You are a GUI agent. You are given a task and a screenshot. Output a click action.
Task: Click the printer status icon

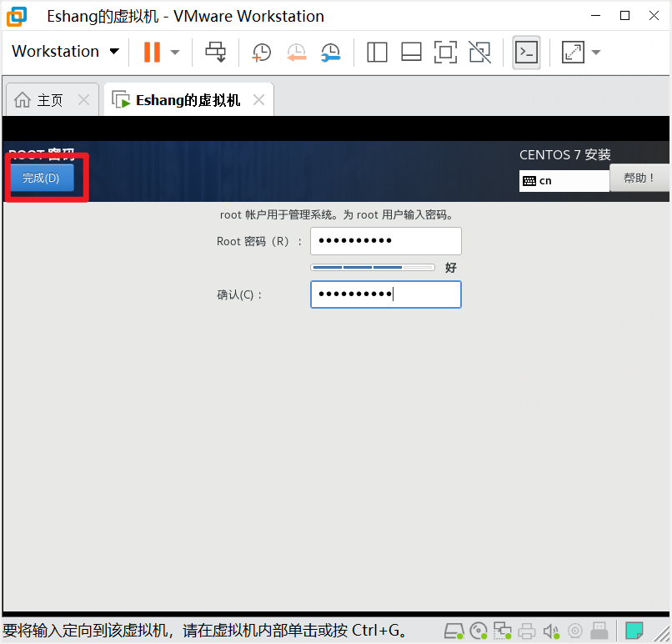click(527, 631)
